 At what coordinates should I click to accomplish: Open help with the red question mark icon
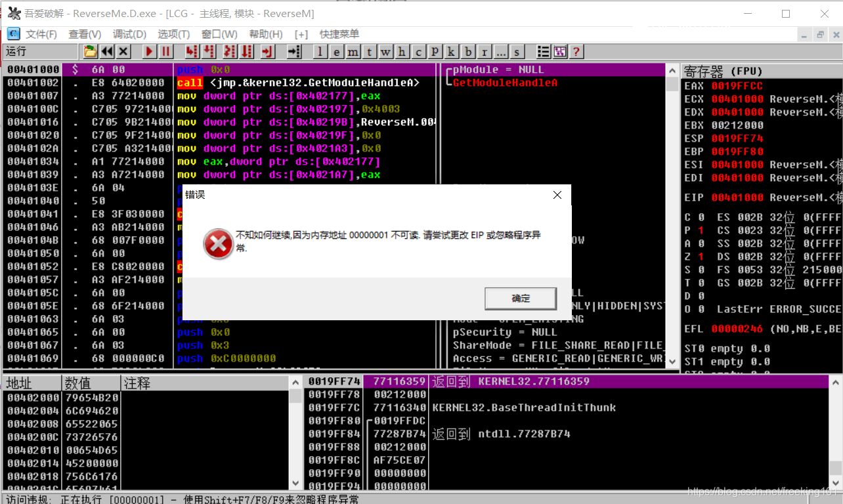point(576,52)
